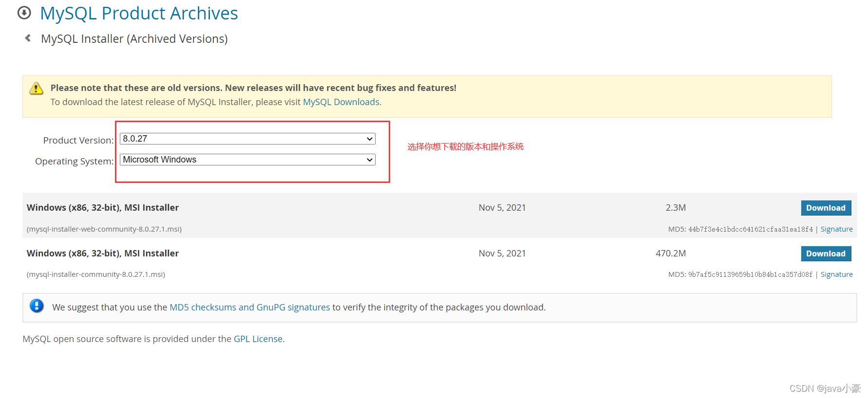The height and width of the screenshot is (398, 868).
Task: Select filename mysql-installer-community-8.0.27.1.msi
Action: [x=96, y=274]
